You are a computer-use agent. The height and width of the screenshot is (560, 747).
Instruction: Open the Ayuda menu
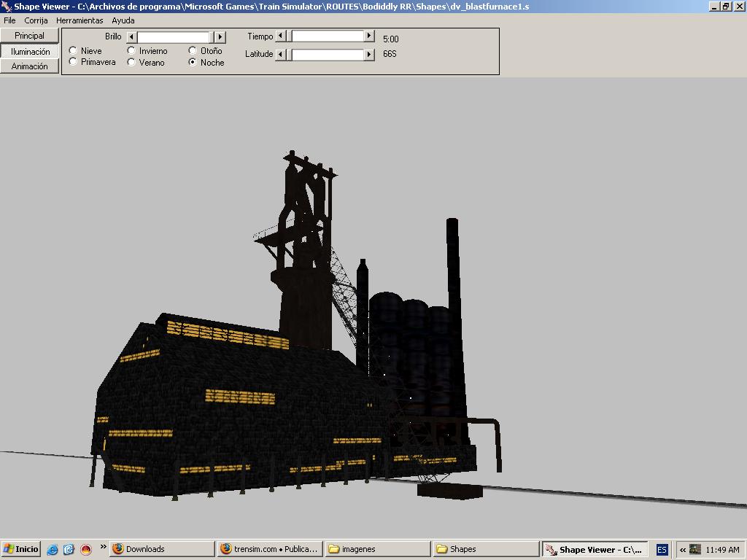pos(123,20)
